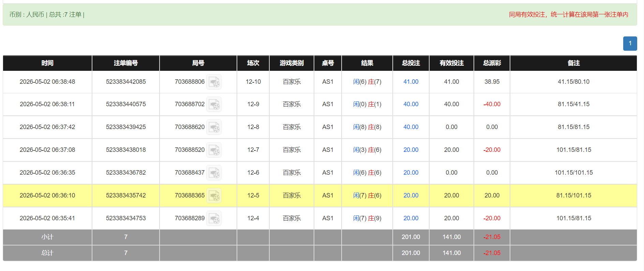Click currency summary 币别 : 人民币 text
The width and height of the screenshot is (644, 271).
[27, 15]
